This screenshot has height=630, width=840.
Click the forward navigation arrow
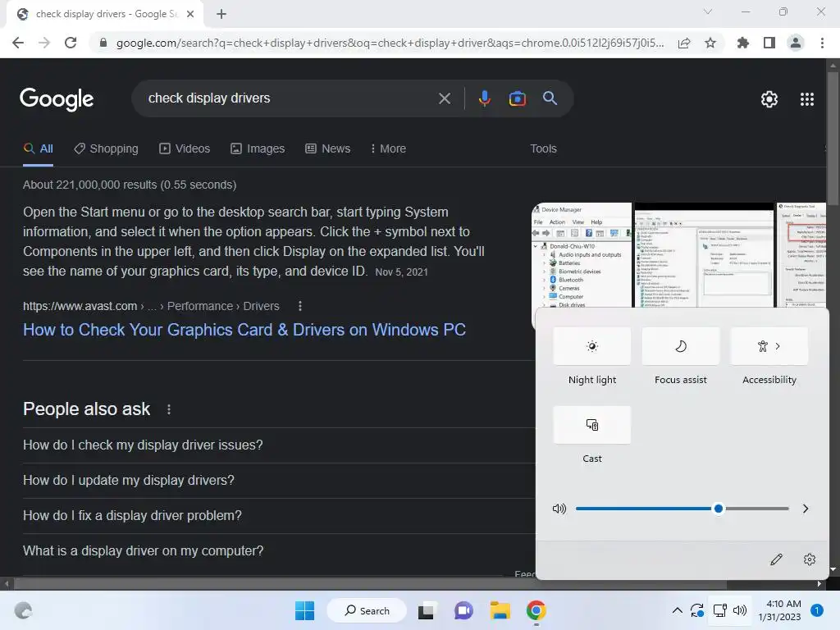tap(44, 43)
